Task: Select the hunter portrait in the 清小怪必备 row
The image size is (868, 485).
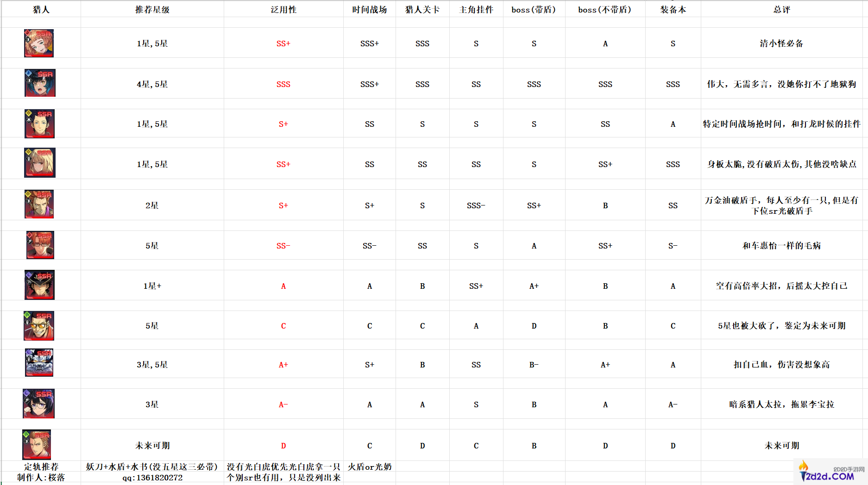Action: click(39, 43)
